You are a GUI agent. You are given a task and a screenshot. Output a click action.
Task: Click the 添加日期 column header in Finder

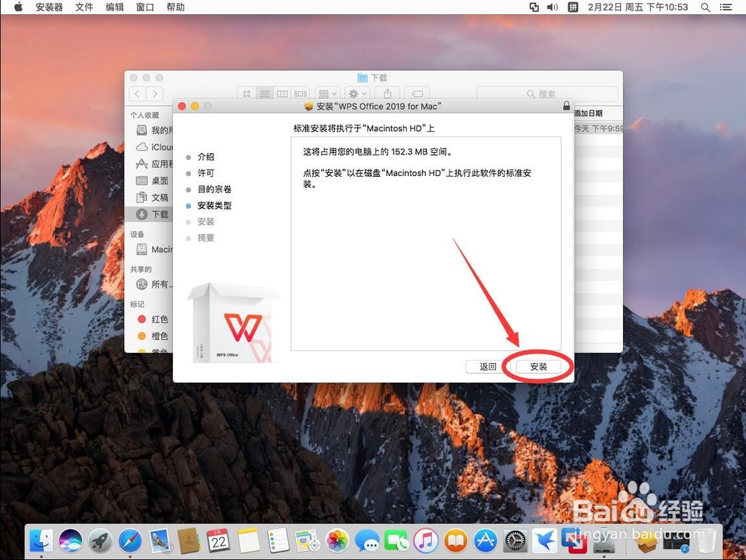coord(589,113)
